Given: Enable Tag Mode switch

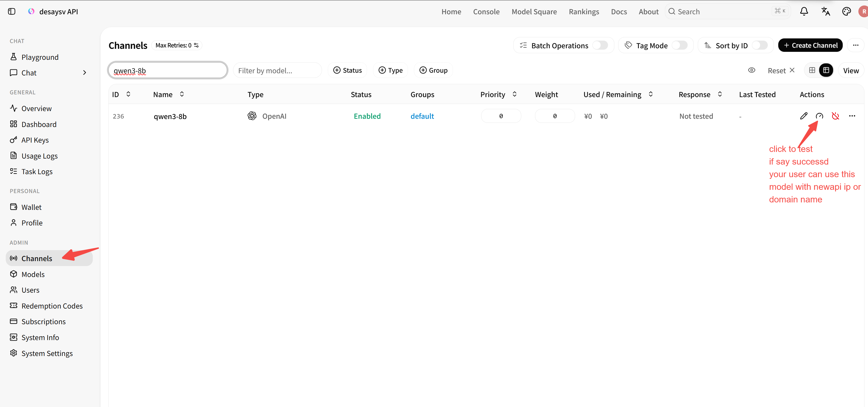Looking at the screenshot, I should pos(679,46).
